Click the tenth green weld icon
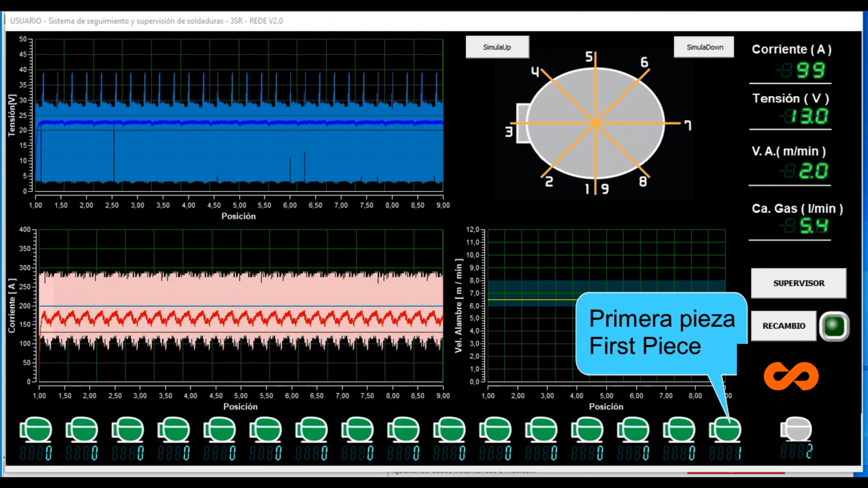The image size is (868, 488). [449, 430]
